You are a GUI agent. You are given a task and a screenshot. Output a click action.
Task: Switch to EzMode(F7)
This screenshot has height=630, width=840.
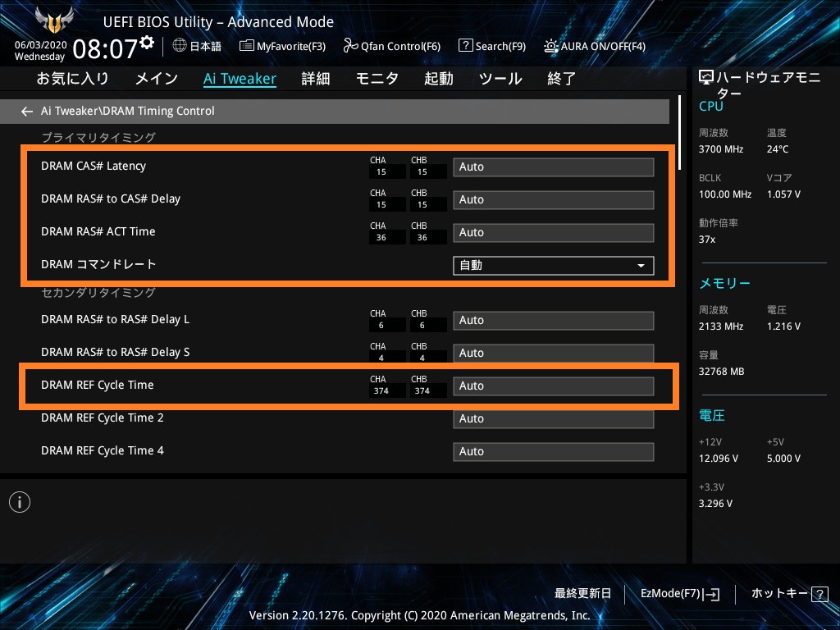[x=680, y=594]
